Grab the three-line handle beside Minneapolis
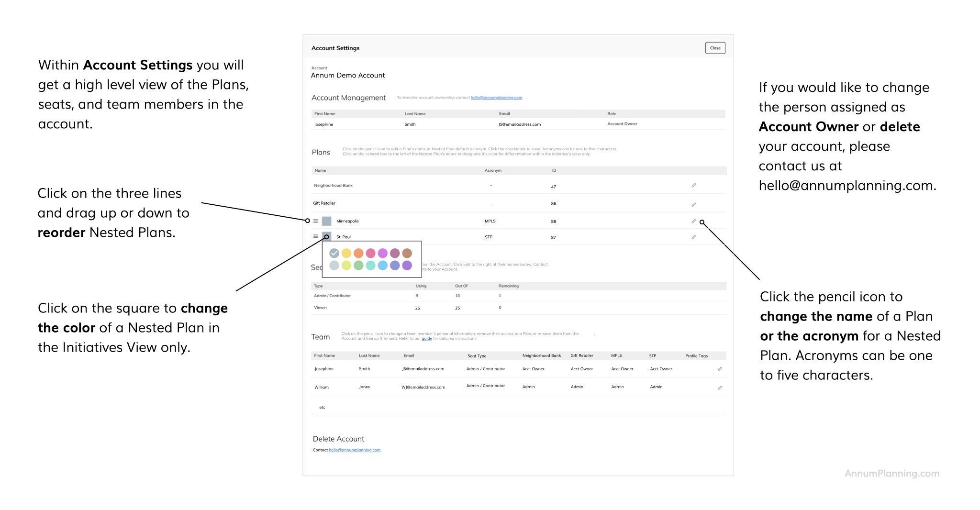The image size is (980, 510). (315, 221)
